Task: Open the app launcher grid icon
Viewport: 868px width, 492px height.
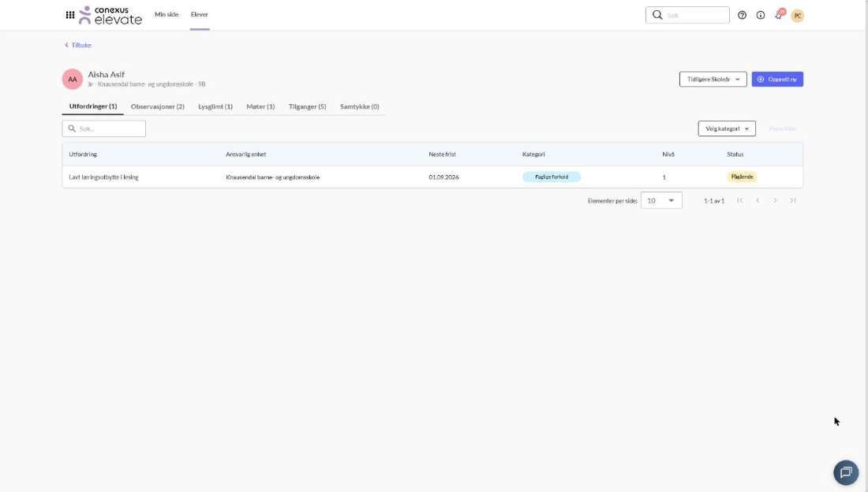Action: 70,15
